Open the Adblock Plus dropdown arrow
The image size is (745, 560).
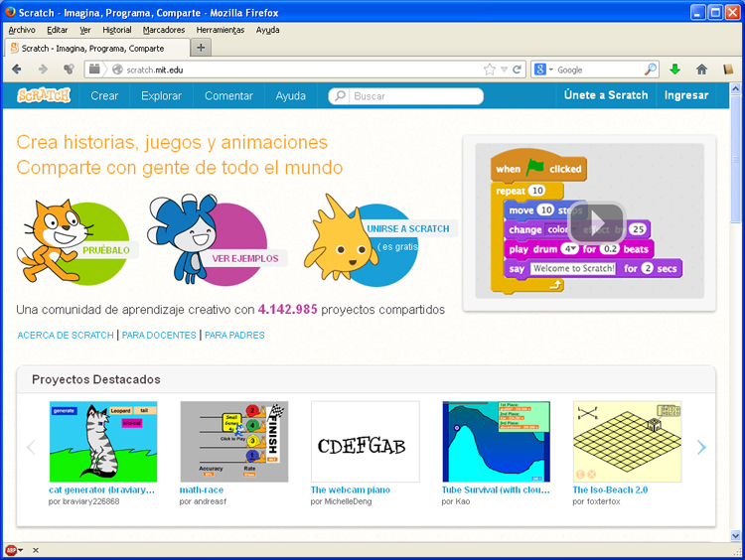(x=21, y=550)
